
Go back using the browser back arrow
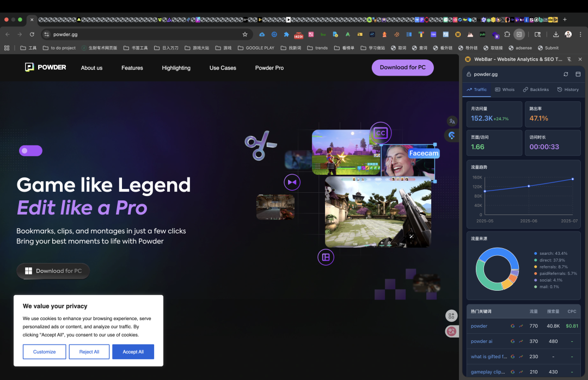[x=8, y=34]
